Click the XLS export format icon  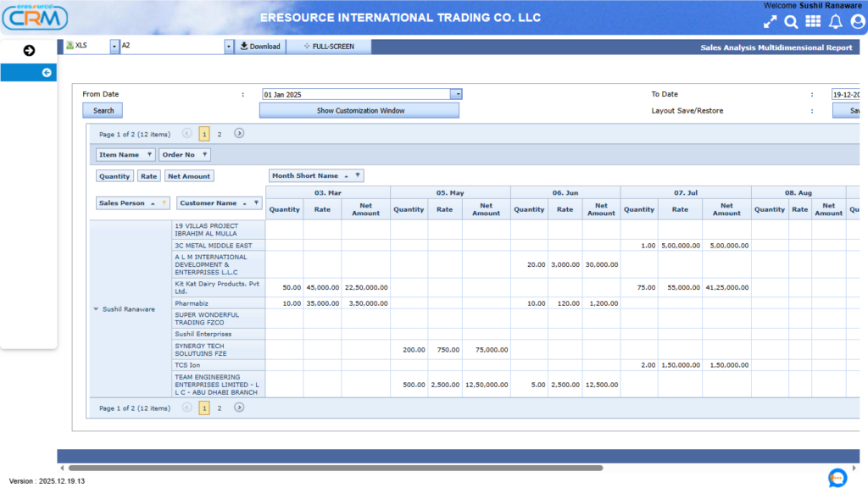[x=72, y=45]
